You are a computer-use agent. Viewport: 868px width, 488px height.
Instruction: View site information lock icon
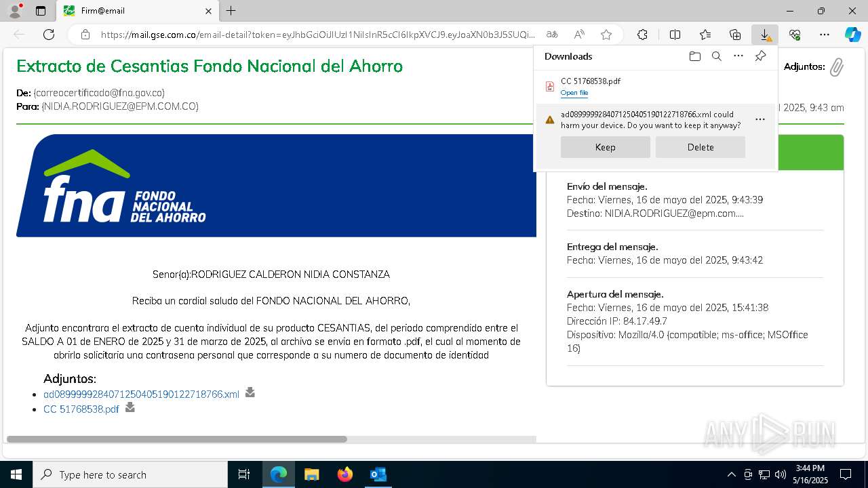coord(85,35)
